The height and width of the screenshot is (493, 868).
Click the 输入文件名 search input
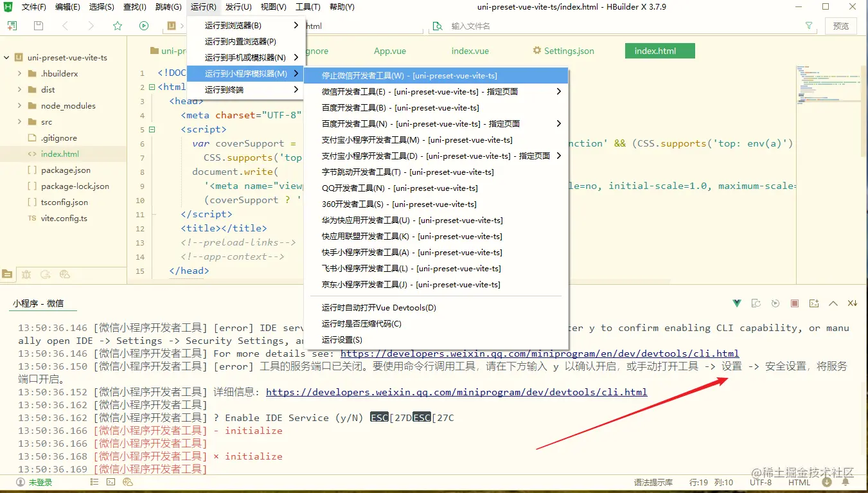tap(623, 26)
